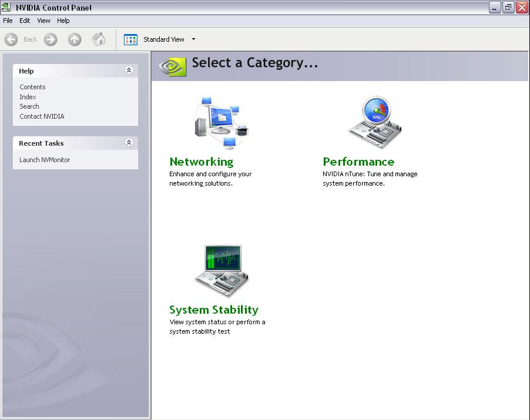
Task: Click the Performance heading link
Action: (358, 162)
